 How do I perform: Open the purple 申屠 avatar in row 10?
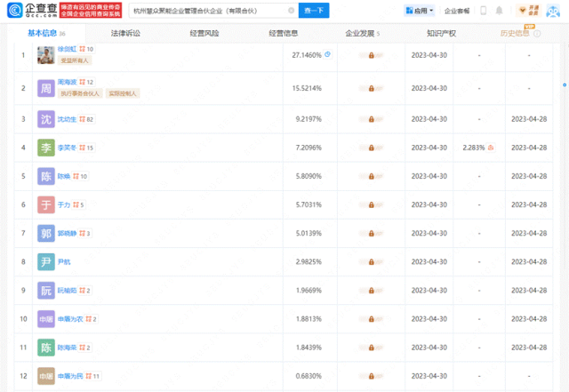(x=46, y=319)
